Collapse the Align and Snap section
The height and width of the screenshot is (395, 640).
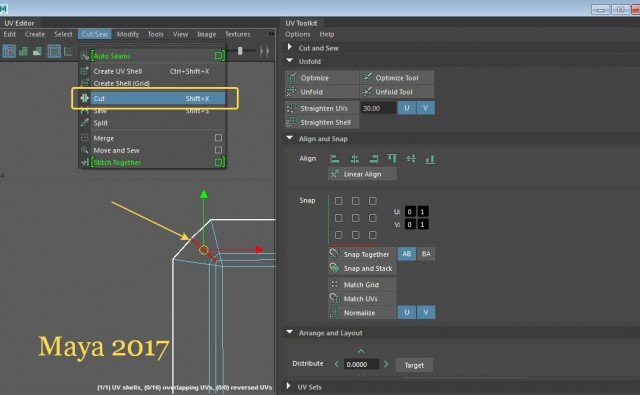point(290,138)
